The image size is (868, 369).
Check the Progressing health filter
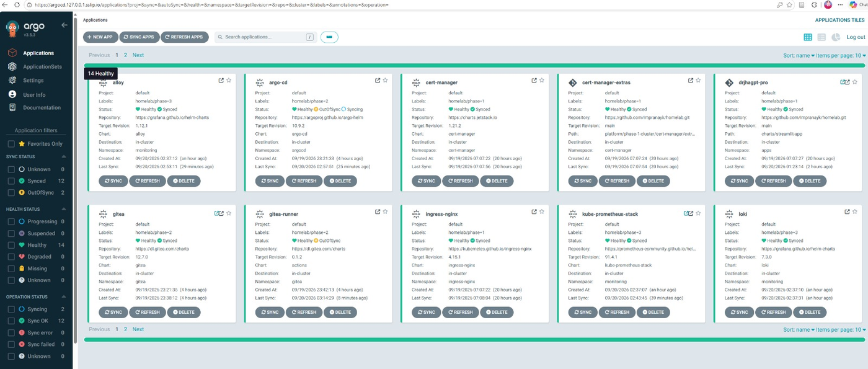coord(11,221)
